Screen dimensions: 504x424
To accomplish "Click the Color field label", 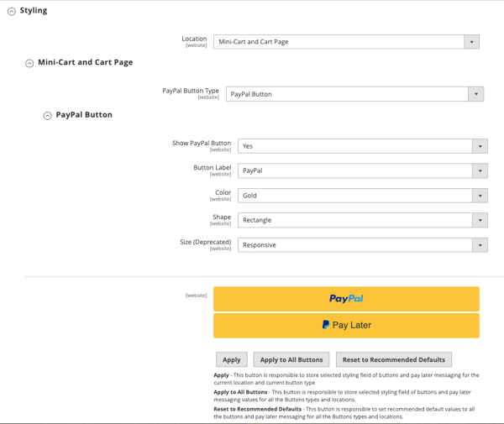I will [223, 192].
